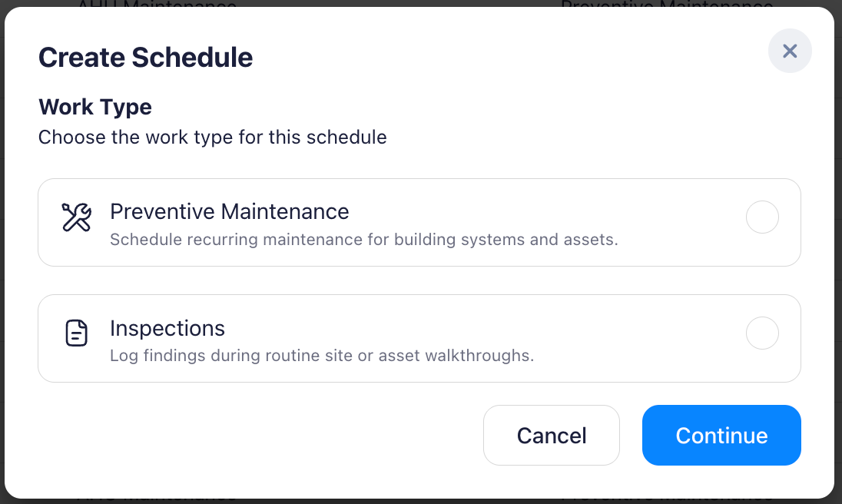Select the Inspections radio button

tap(762, 333)
